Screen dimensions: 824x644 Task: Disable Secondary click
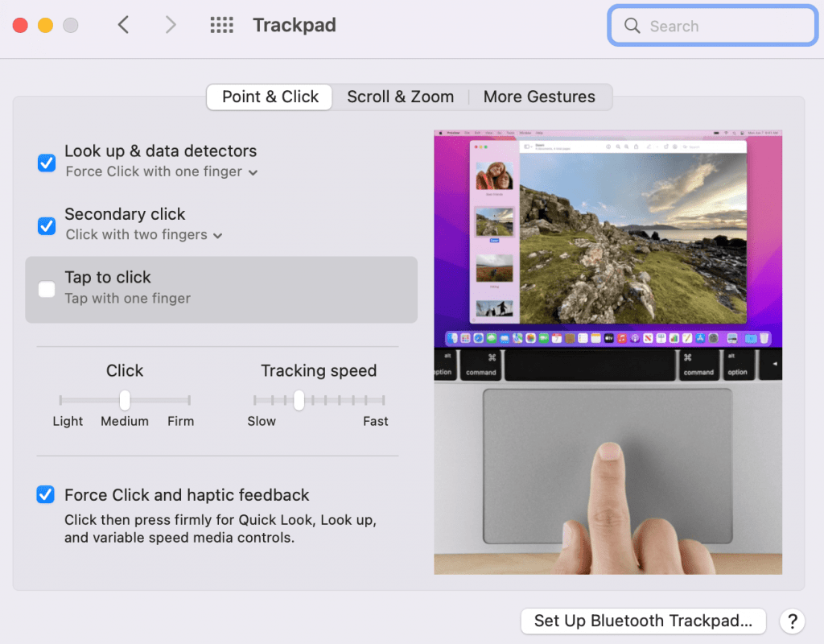[47, 226]
